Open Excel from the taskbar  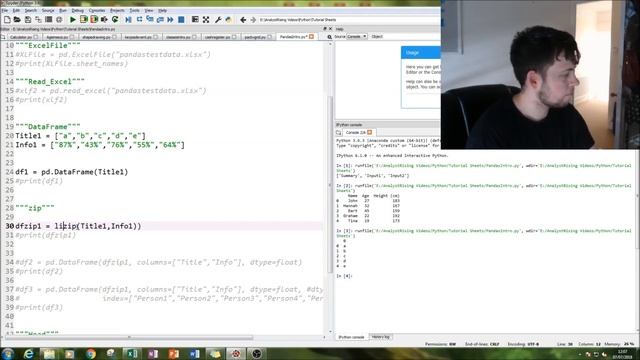point(131,353)
